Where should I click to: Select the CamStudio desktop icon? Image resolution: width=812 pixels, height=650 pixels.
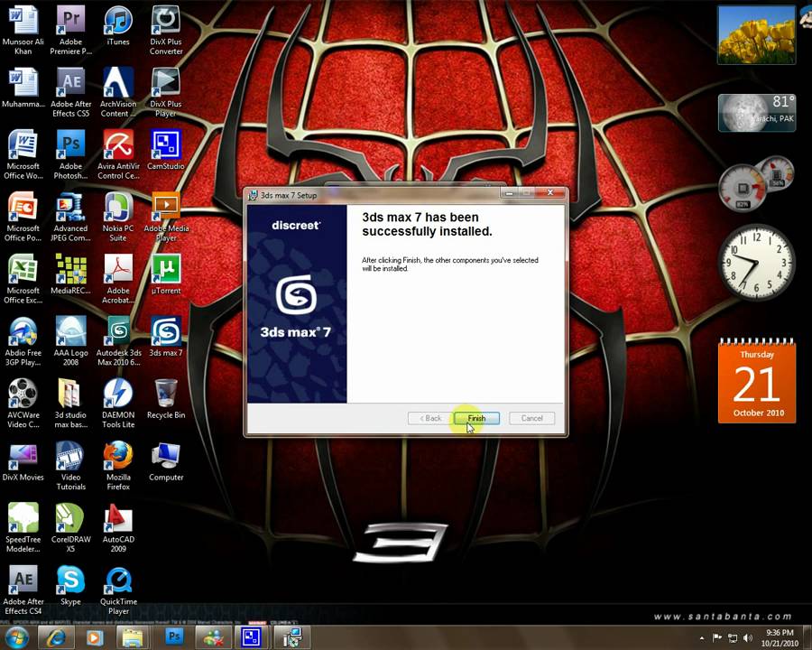tap(166, 151)
